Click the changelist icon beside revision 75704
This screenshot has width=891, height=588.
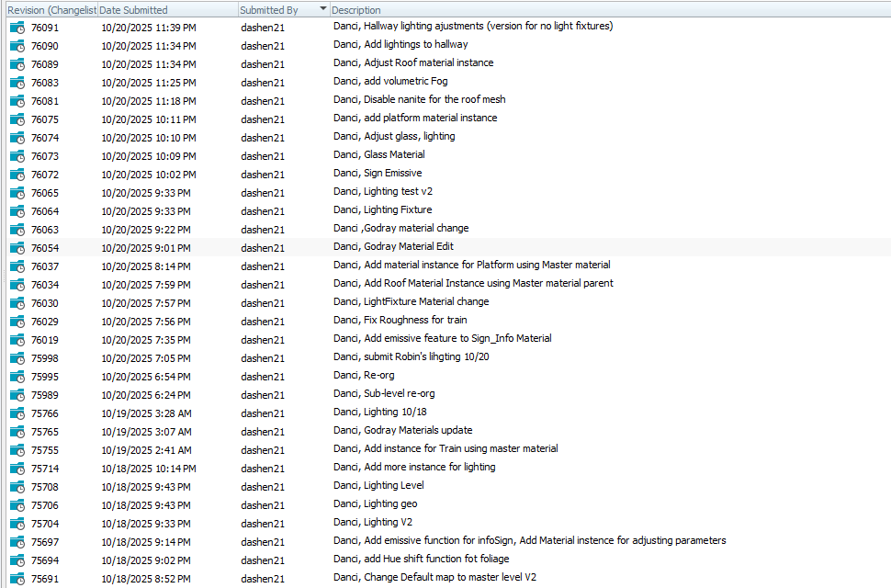17,523
